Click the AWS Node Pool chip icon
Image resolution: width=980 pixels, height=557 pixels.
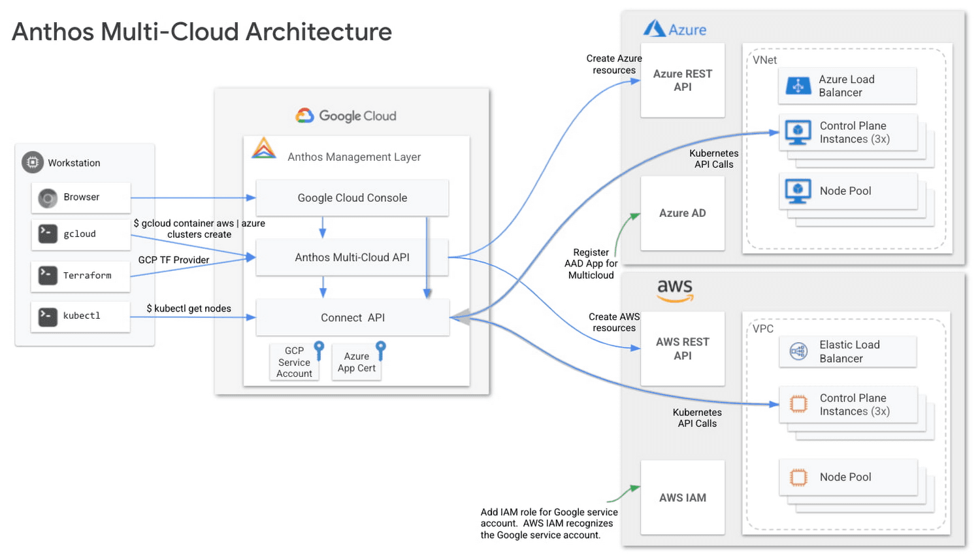798,477
